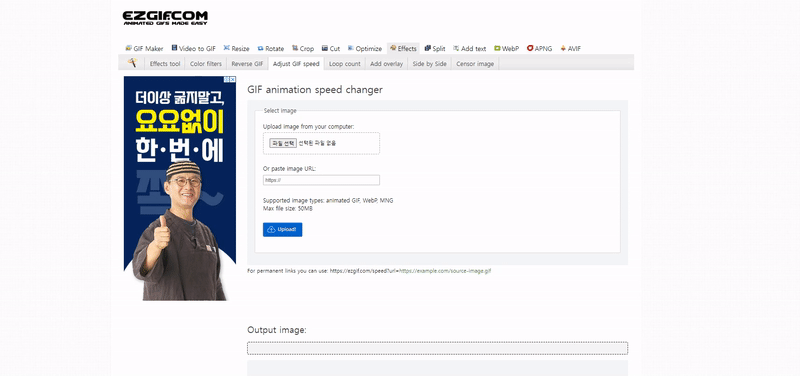Screen dimensions: 800x376
Task: Open the Split tool
Action: coord(435,48)
